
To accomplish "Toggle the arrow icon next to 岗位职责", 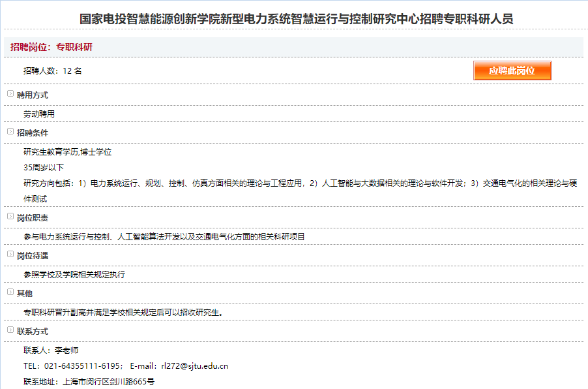I will click(10, 216).
